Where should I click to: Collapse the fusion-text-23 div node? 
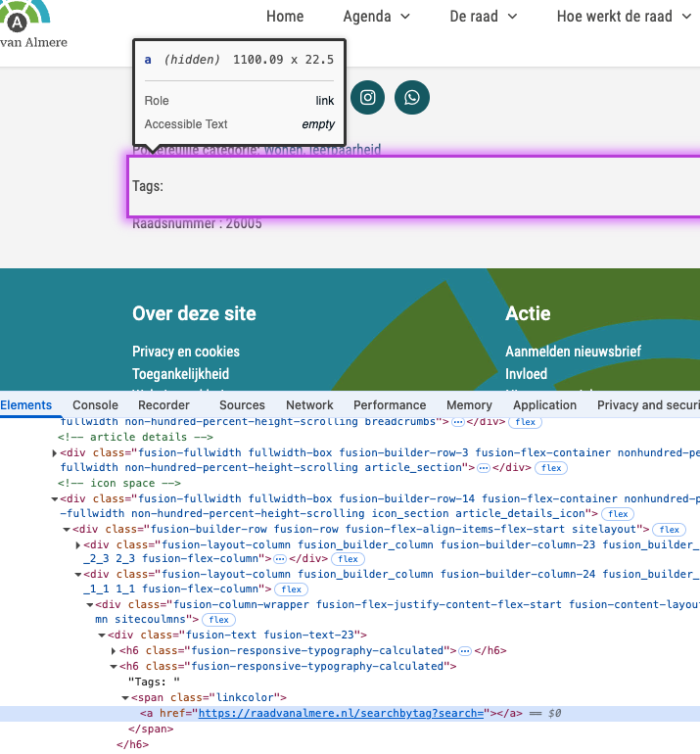[102, 636]
